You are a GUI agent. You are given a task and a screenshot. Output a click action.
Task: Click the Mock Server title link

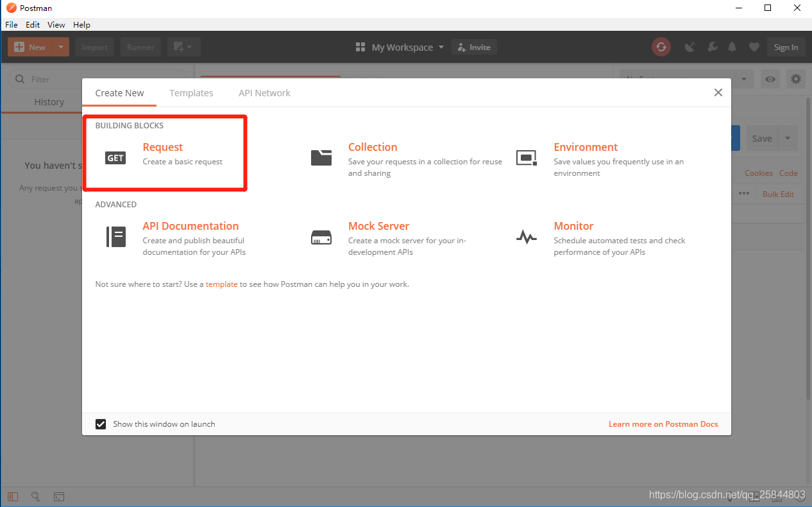click(378, 226)
